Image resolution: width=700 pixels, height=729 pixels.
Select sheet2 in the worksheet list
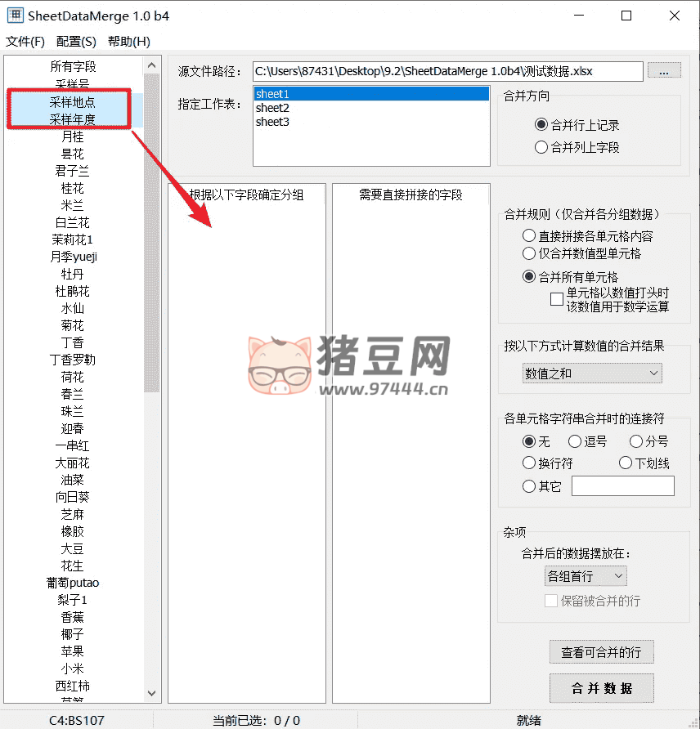point(371,108)
